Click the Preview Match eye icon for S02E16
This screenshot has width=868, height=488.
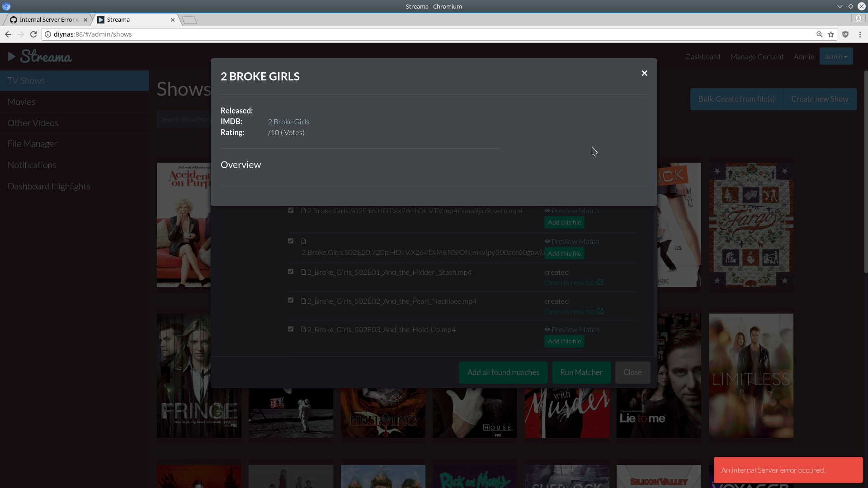[547, 211]
